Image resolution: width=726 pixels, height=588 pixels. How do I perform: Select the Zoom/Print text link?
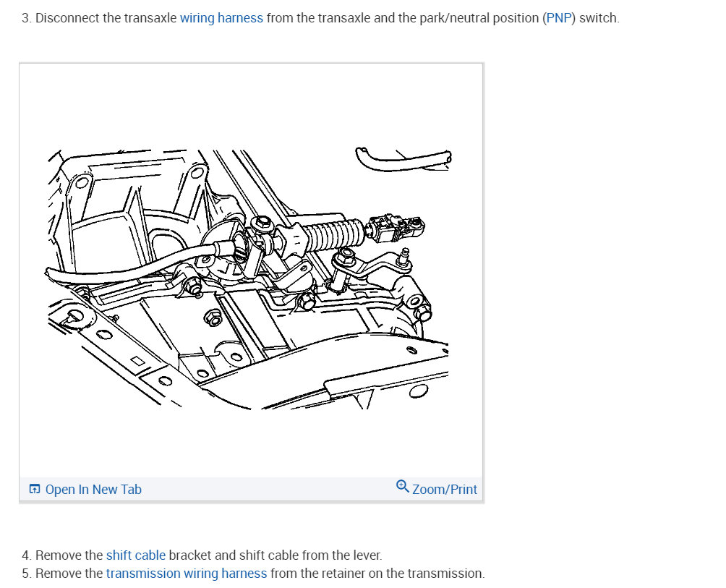tap(445, 490)
